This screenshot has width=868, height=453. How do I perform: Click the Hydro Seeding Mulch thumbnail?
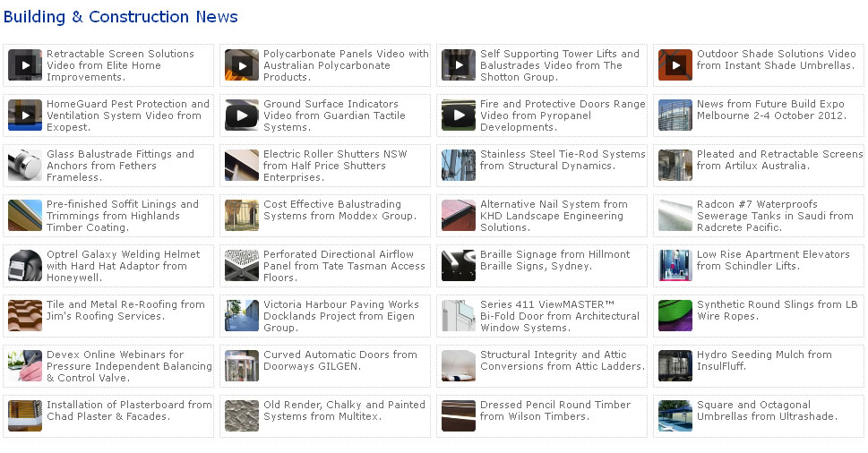click(x=675, y=366)
